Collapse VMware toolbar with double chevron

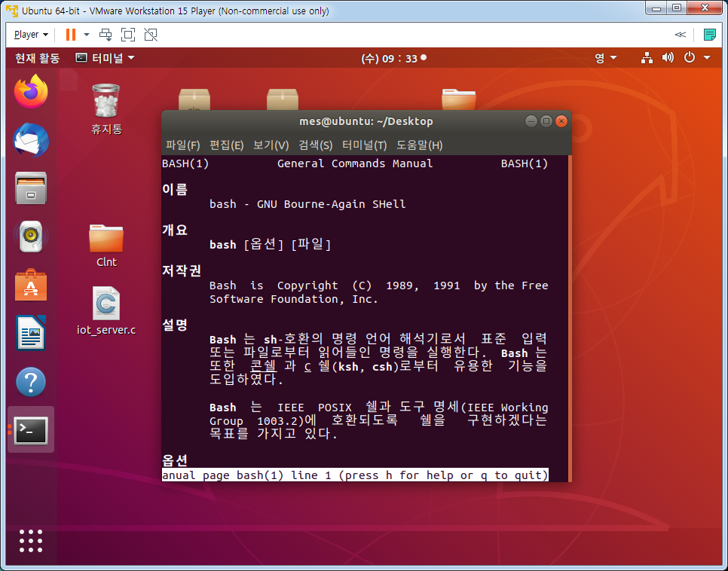coord(681,35)
